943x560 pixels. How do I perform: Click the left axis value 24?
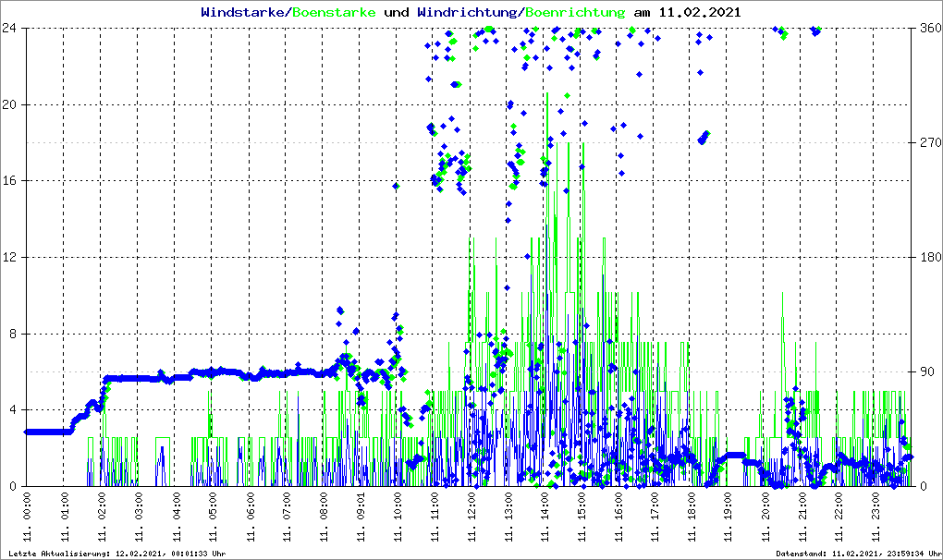point(8,28)
